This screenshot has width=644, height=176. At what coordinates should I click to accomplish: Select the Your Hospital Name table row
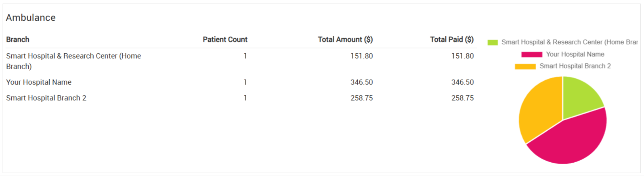coord(241,82)
